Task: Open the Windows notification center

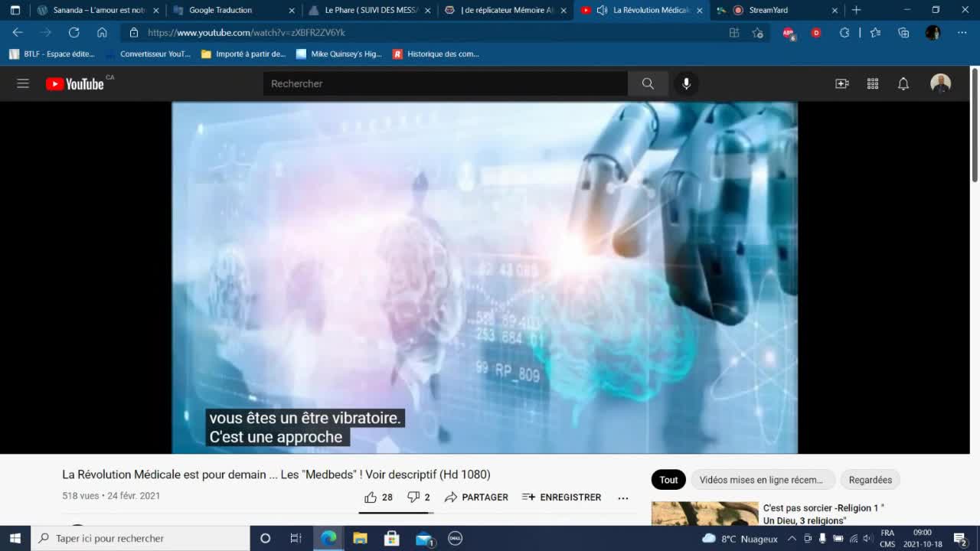Action: coord(960,539)
